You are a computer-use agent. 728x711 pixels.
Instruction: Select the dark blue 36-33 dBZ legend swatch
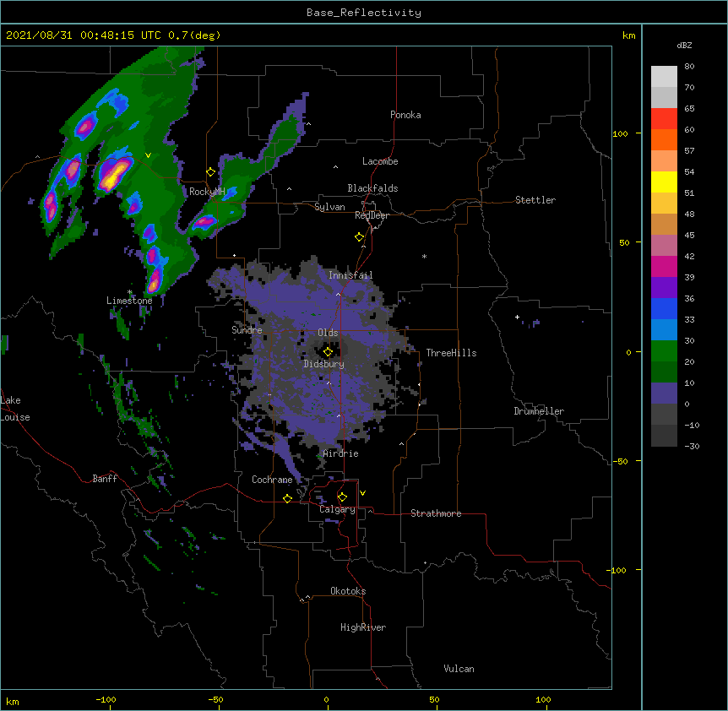pyautogui.click(x=664, y=308)
